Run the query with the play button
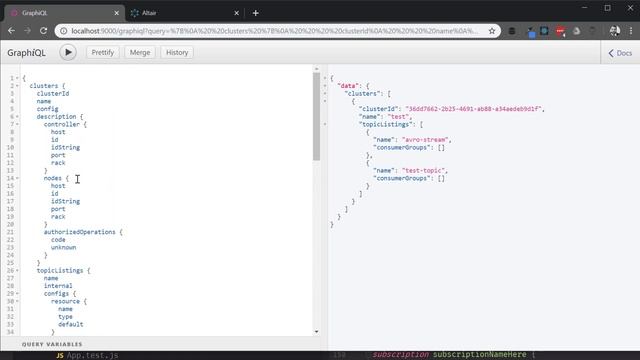 coord(68,52)
